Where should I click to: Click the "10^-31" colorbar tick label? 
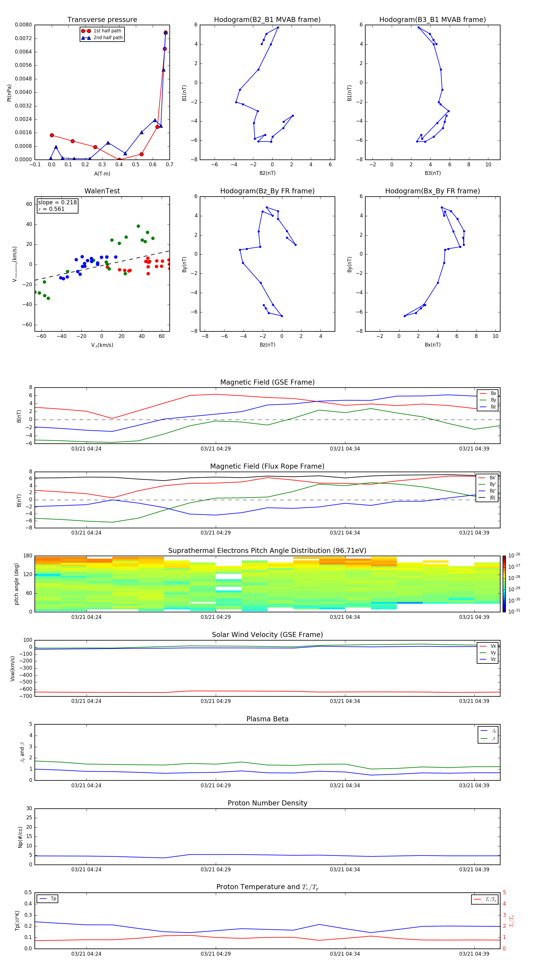point(514,611)
